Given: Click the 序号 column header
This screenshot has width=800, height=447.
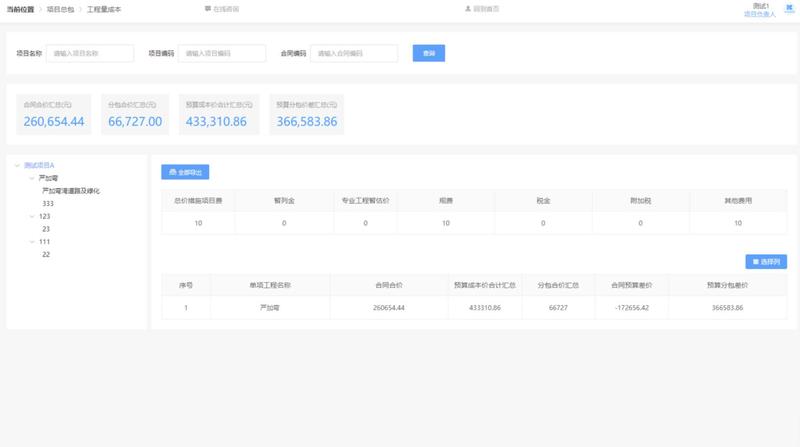Looking at the screenshot, I should (186, 285).
